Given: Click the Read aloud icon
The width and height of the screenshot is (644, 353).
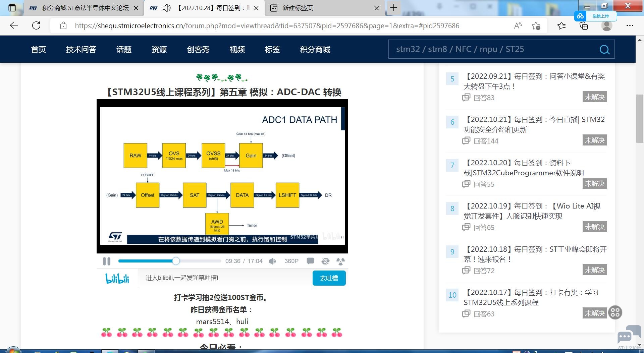Looking at the screenshot, I should click(518, 26).
